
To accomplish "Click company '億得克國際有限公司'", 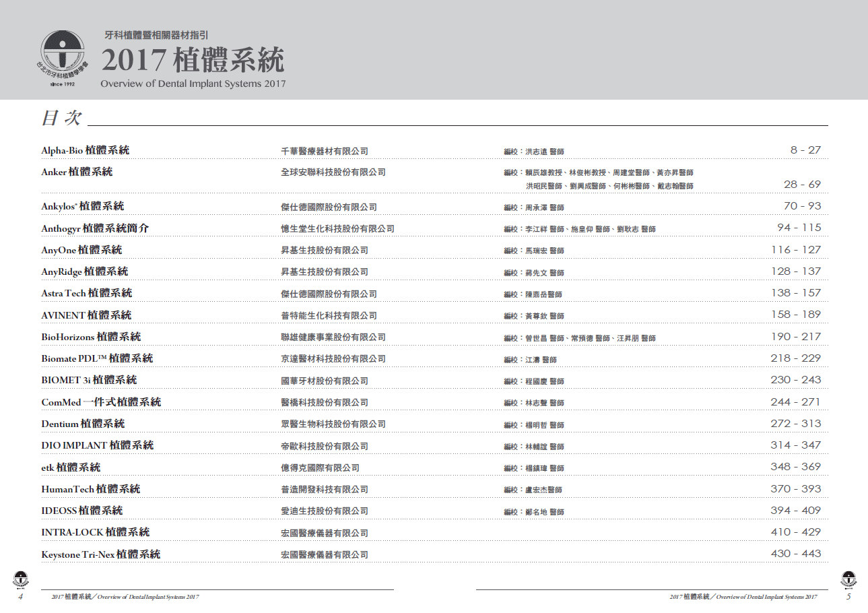I will pyautogui.click(x=321, y=468).
